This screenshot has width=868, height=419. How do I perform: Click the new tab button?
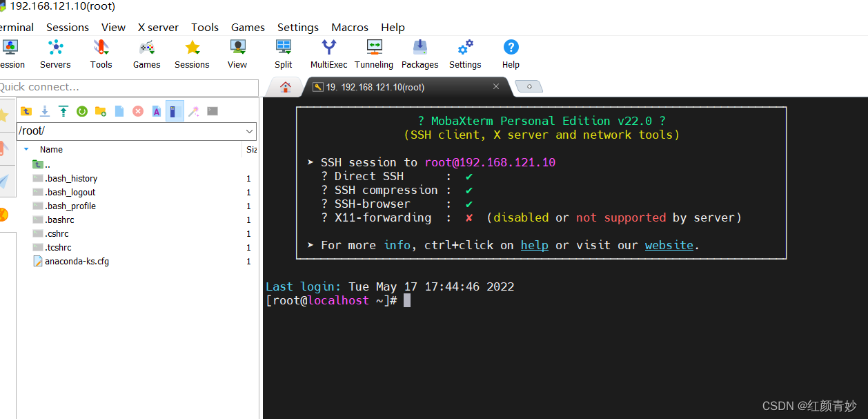[x=529, y=87]
